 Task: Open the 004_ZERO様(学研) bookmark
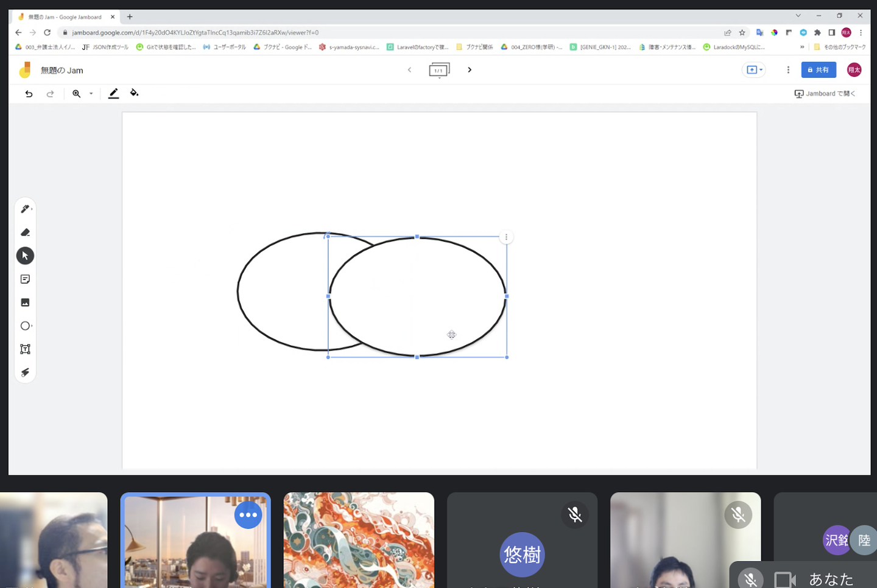[x=532, y=47]
